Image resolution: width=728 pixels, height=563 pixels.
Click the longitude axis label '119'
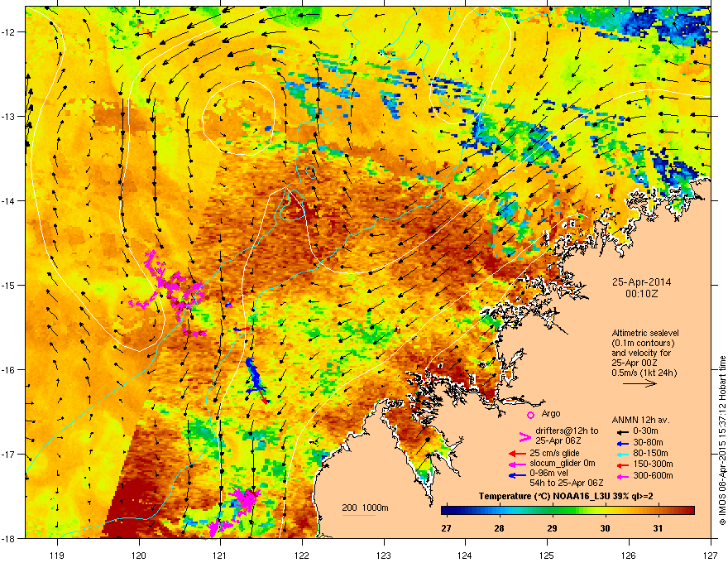58,555
